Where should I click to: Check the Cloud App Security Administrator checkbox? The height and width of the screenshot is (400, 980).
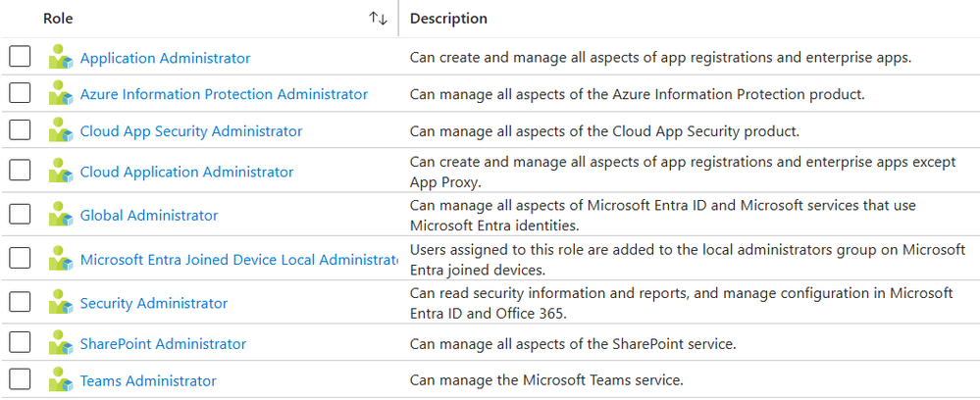[20, 130]
